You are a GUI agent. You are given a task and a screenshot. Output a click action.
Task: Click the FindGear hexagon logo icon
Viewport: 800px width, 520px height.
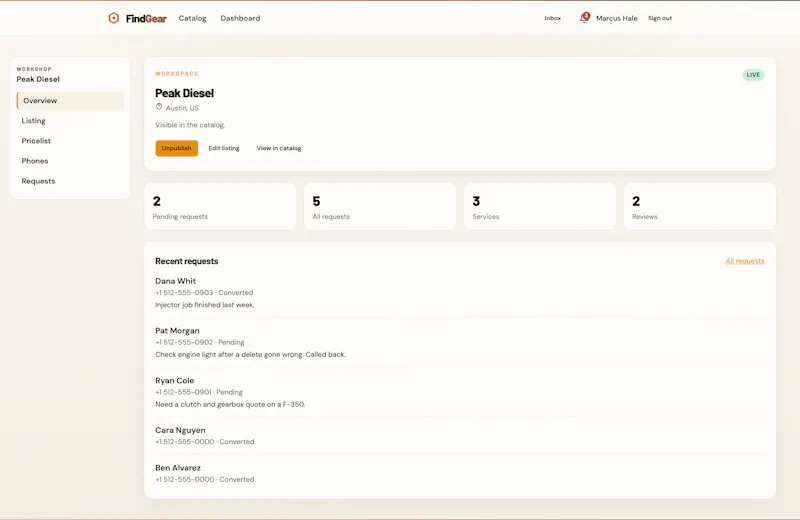tap(113, 18)
